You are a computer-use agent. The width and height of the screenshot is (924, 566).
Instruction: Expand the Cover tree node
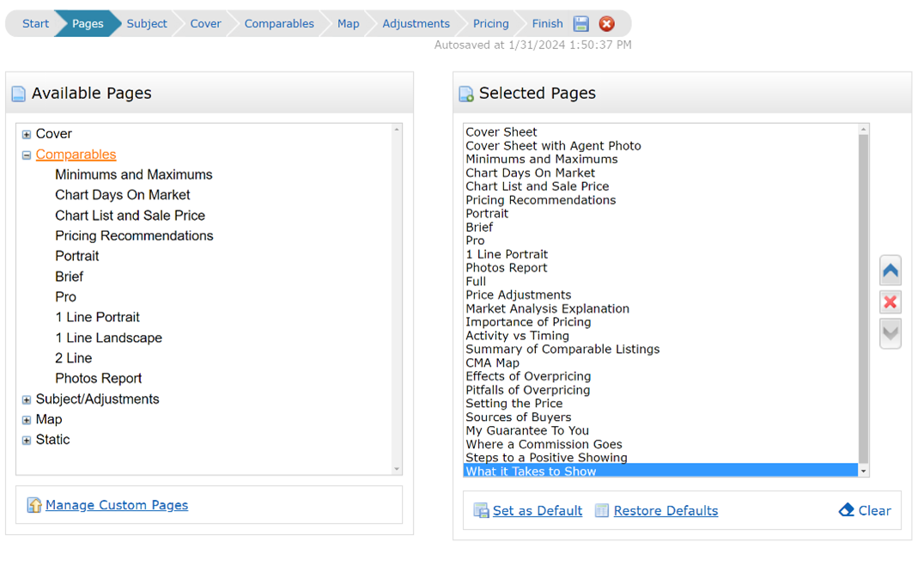coord(27,135)
